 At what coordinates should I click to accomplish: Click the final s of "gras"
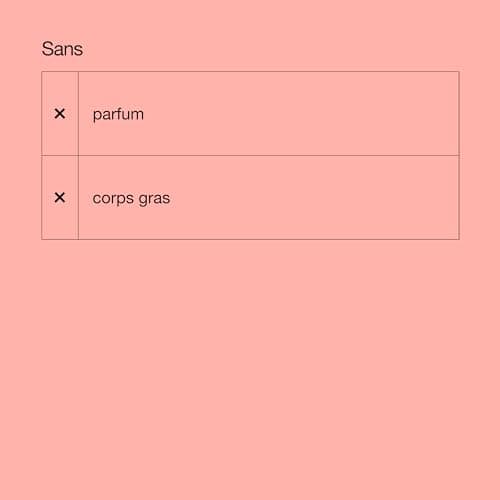coord(166,199)
